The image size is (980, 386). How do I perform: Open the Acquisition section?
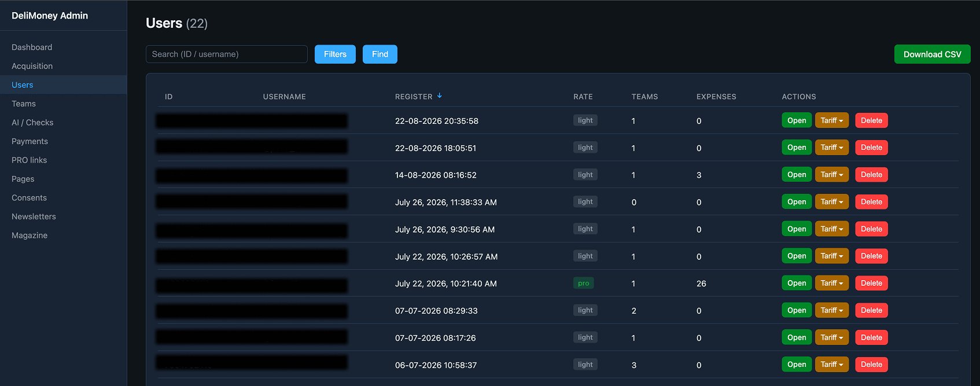click(32, 66)
